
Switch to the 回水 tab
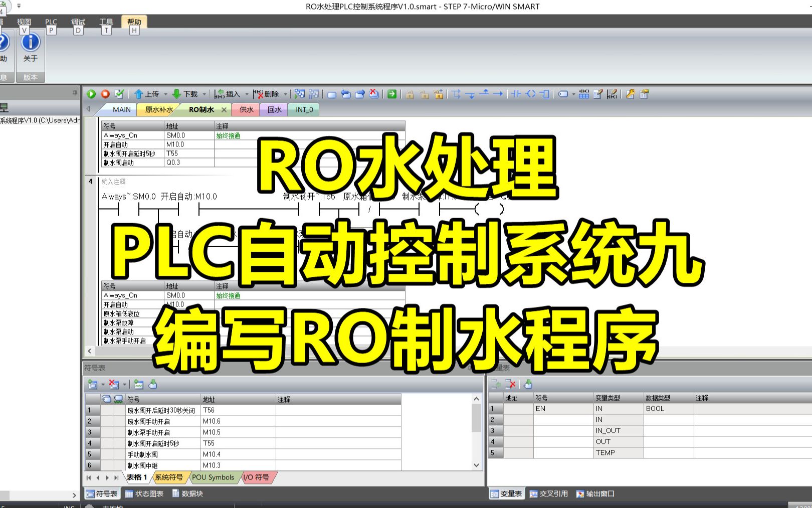pos(274,109)
